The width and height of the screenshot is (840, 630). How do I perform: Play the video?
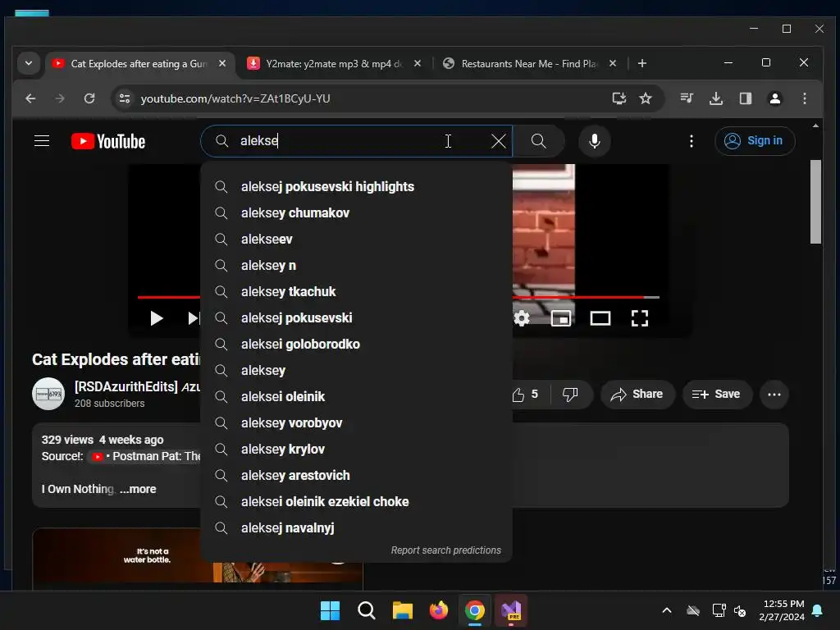click(x=156, y=318)
